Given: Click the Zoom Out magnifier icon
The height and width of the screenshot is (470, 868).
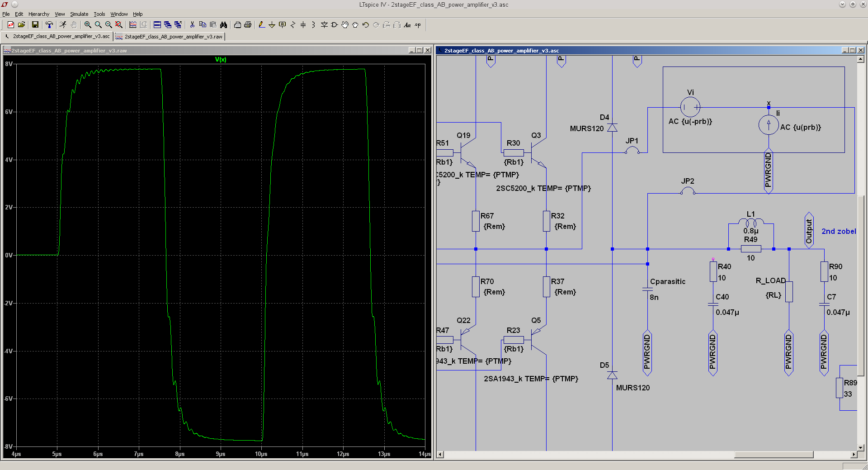Looking at the screenshot, I should (x=108, y=25).
